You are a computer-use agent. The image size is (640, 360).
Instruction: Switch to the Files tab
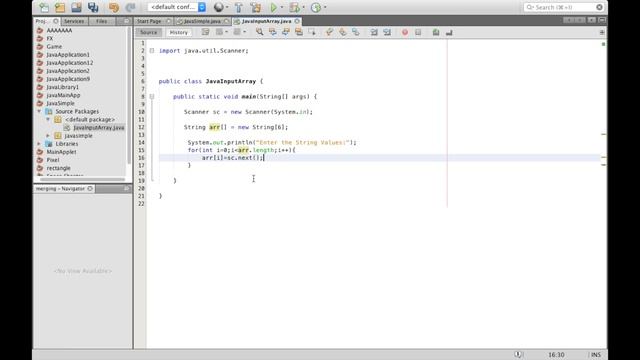pyautogui.click(x=102, y=21)
